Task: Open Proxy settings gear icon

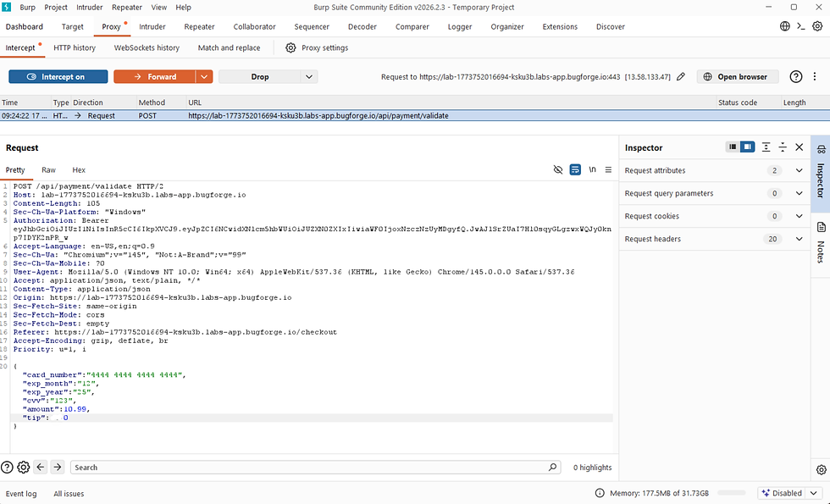Action: coord(290,47)
